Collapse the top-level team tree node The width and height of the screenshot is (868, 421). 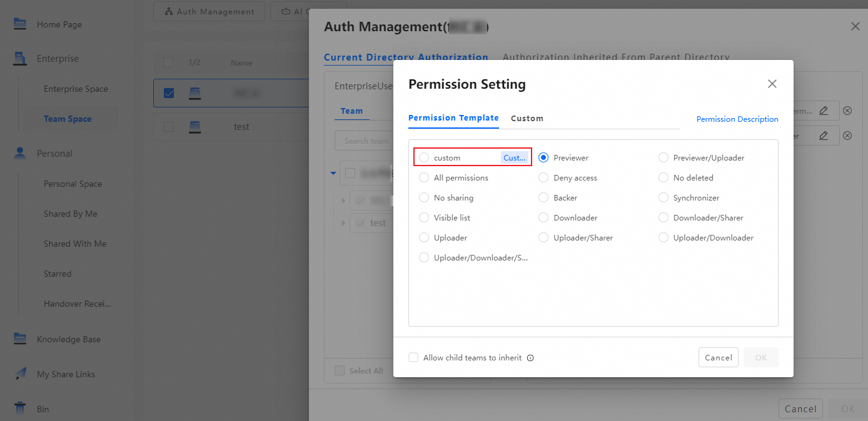[x=333, y=173]
